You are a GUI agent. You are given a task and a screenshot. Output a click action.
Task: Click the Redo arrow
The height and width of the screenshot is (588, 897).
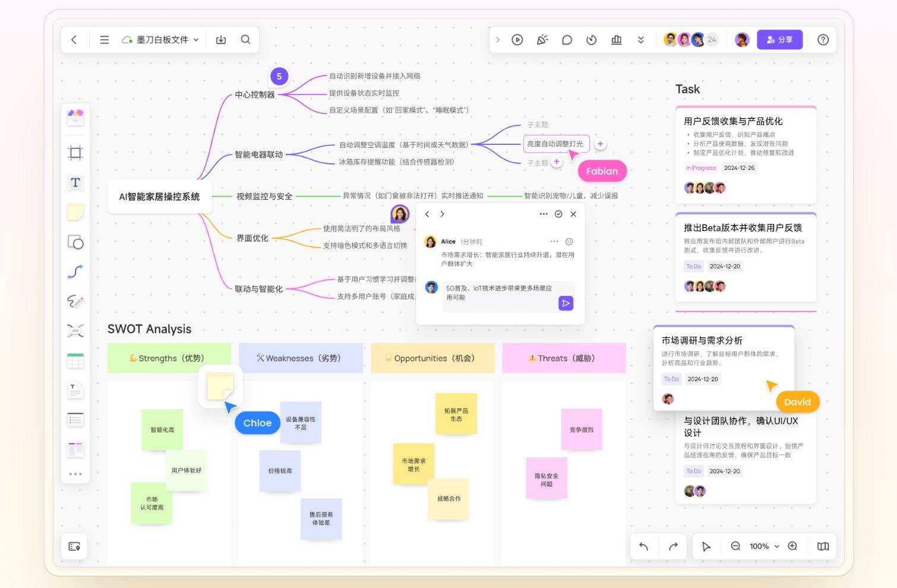pyautogui.click(x=673, y=546)
